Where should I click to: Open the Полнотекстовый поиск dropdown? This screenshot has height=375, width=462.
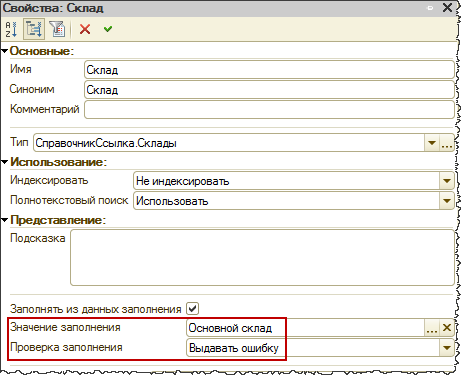(447, 201)
